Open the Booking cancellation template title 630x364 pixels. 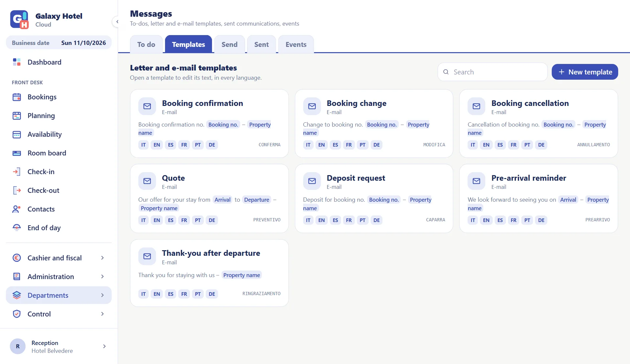pos(530,103)
